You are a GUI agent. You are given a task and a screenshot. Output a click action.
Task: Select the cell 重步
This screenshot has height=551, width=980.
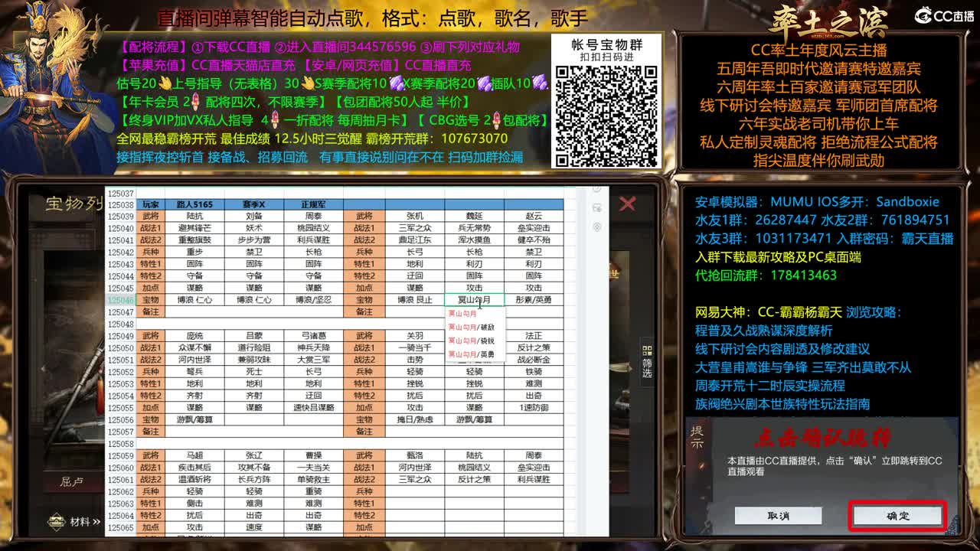point(194,252)
